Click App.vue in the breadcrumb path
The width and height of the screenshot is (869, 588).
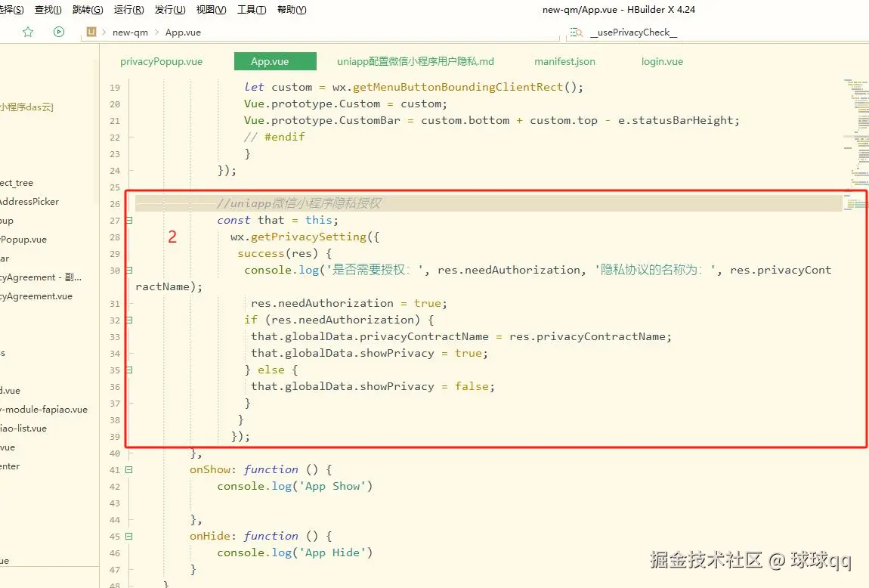point(183,32)
